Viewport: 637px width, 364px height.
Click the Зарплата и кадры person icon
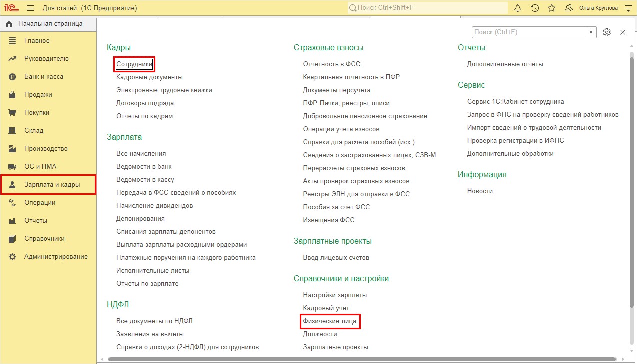tap(13, 185)
